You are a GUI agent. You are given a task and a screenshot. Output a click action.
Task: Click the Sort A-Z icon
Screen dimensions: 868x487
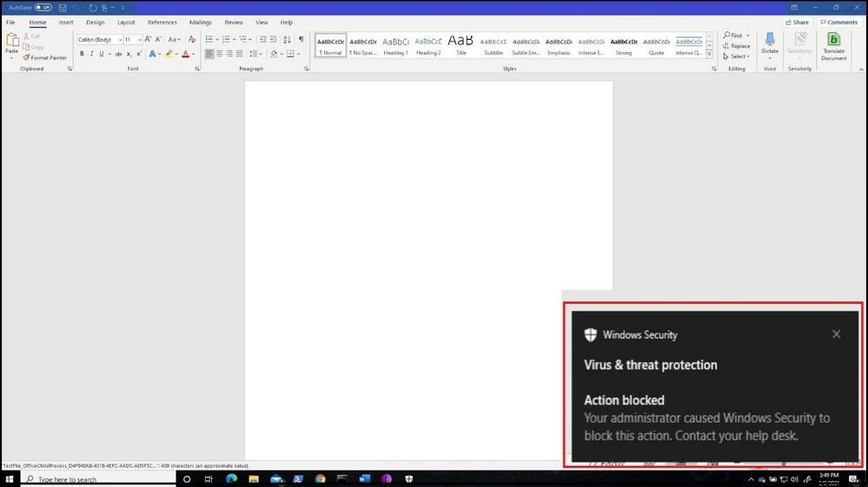pyautogui.click(x=287, y=39)
